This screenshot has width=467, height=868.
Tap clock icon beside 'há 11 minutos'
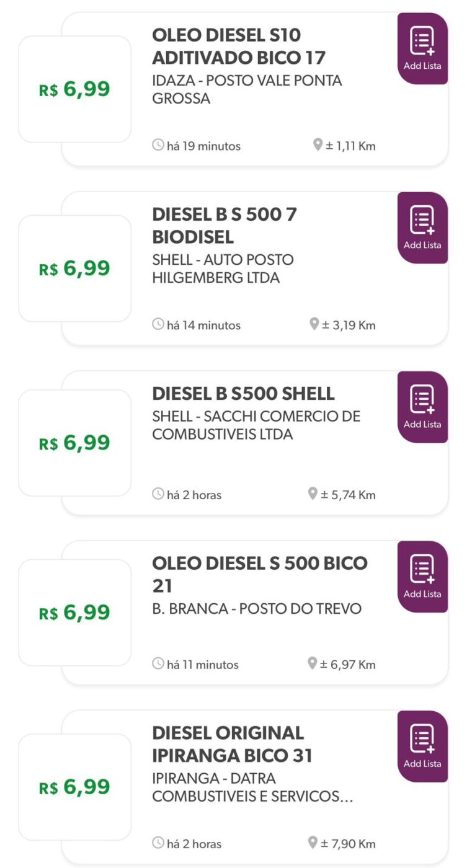click(158, 664)
